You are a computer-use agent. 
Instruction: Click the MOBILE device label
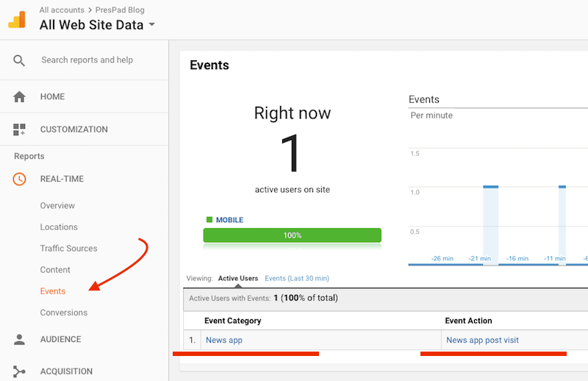click(x=229, y=220)
